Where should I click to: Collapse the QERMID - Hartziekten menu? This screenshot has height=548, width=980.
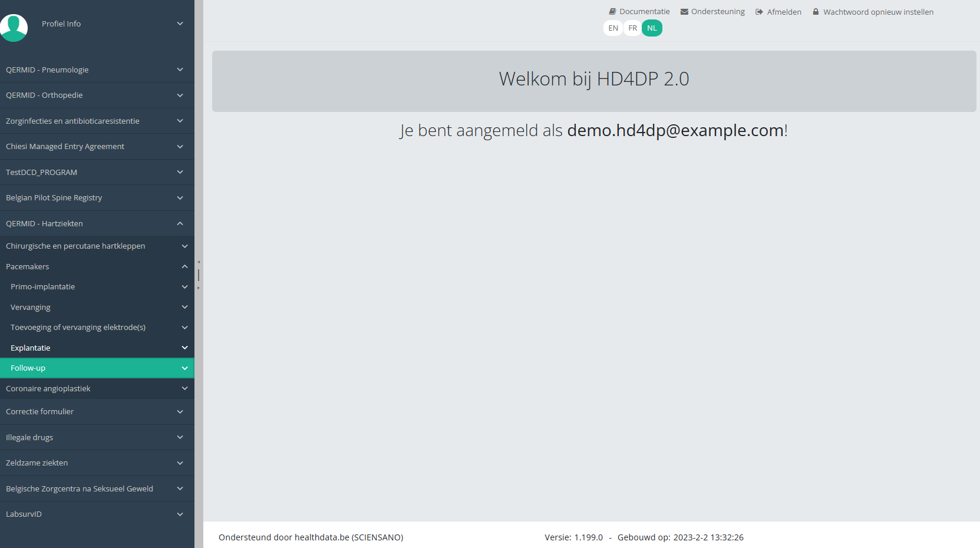[x=180, y=223]
